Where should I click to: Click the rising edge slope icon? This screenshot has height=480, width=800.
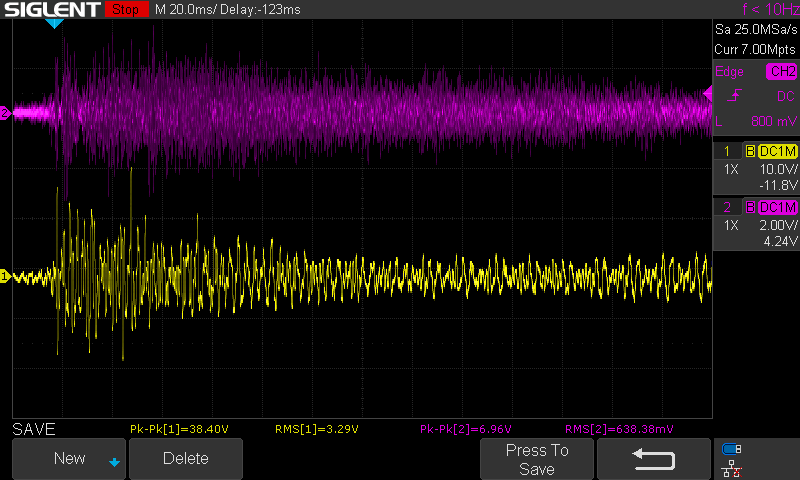point(734,95)
